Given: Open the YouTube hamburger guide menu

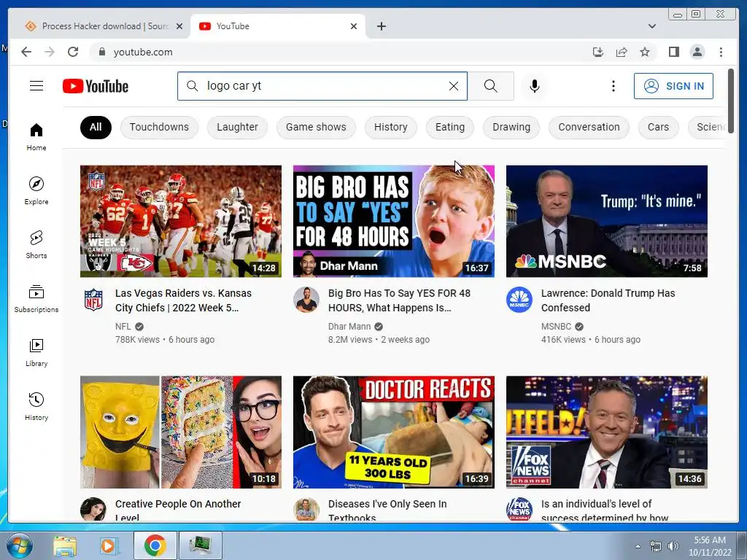Looking at the screenshot, I should click(36, 86).
